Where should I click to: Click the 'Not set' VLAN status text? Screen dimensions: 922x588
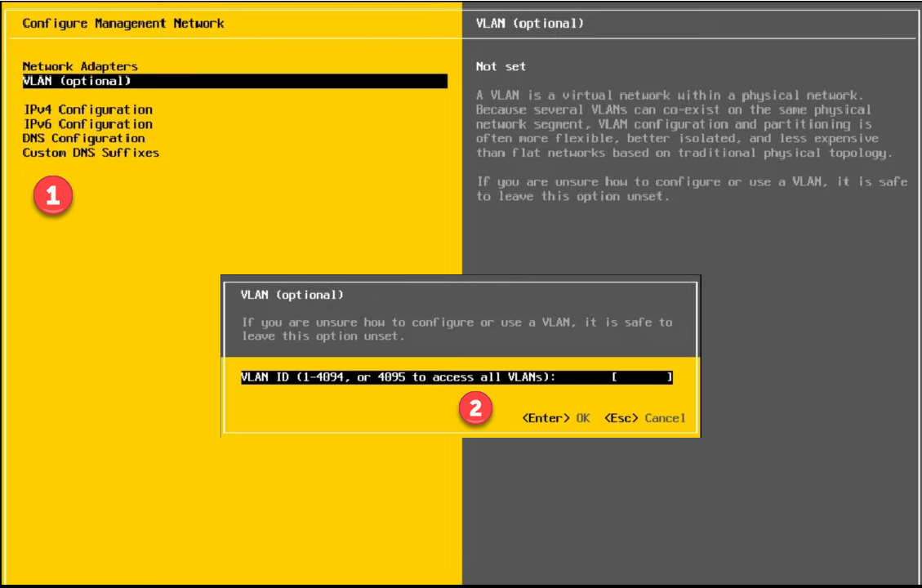[x=501, y=66]
